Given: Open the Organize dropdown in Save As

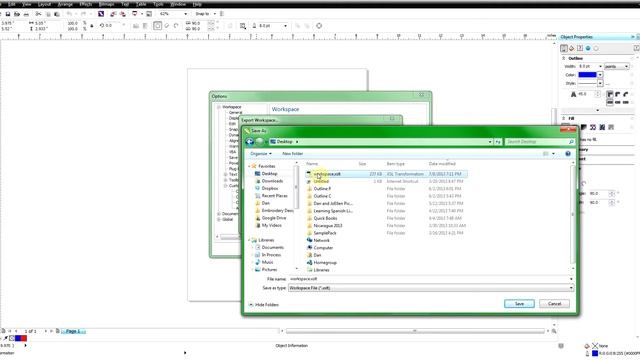Looking at the screenshot, I should click(261, 153).
